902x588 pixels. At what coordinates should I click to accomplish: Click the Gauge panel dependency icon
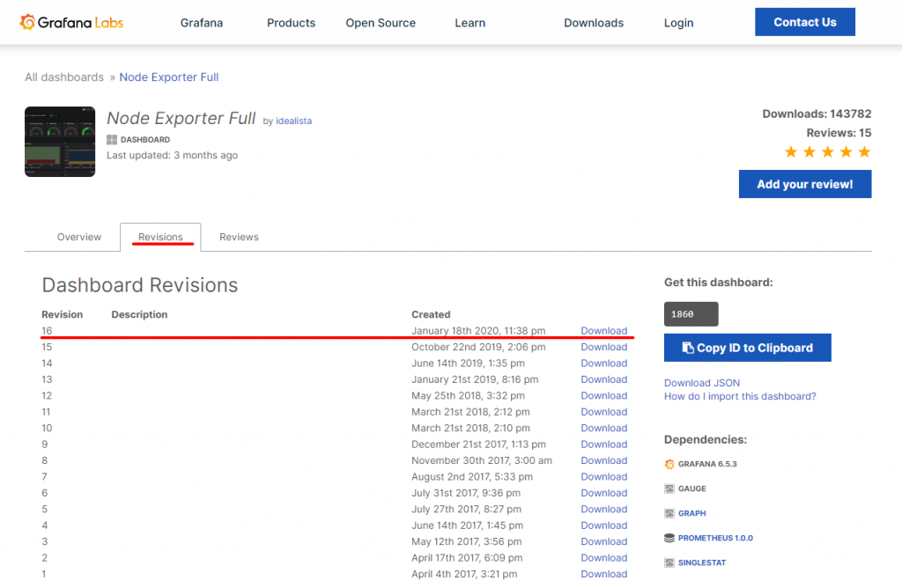click(669, 489)
